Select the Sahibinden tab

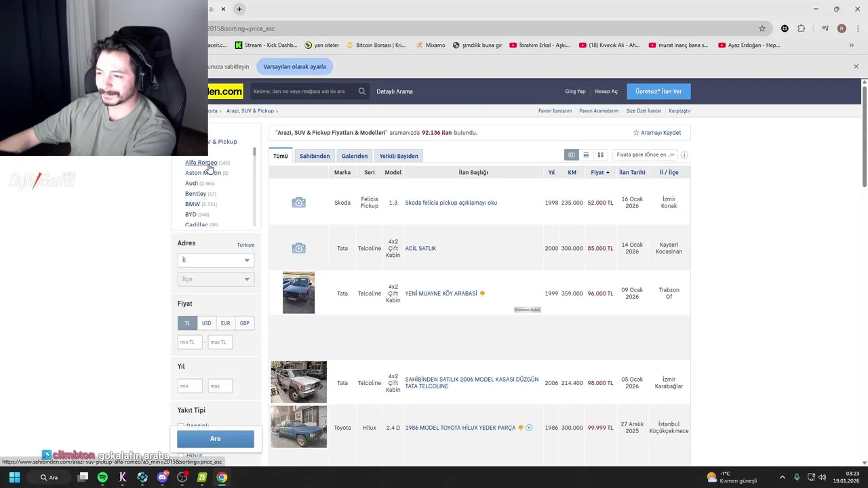point(315,156)
